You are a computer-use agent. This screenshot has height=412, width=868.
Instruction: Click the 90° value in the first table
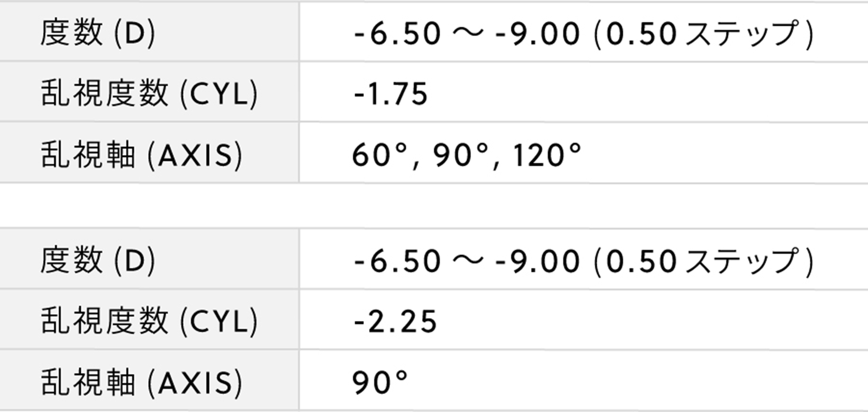coord(460,155)
